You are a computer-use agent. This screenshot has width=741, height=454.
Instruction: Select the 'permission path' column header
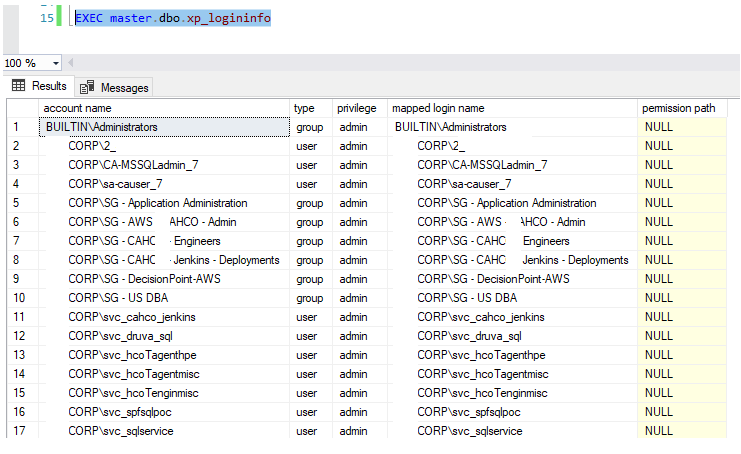pos(678,108)
